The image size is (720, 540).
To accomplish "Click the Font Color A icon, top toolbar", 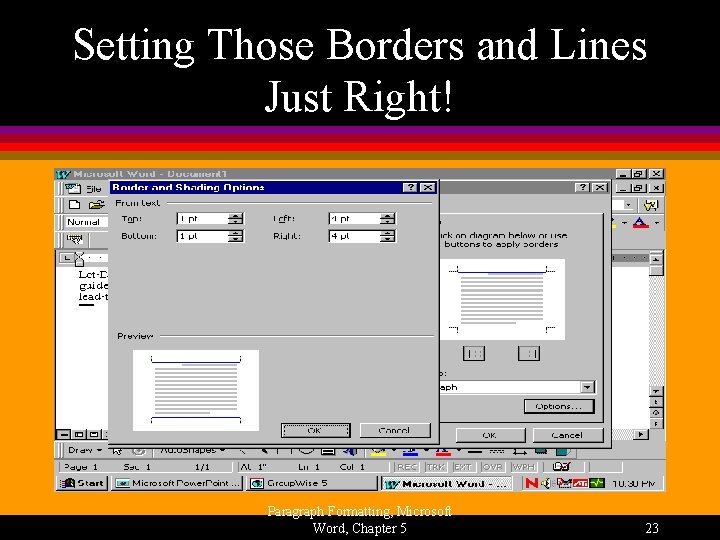I will pyautogui.click(x=641, y=223).
